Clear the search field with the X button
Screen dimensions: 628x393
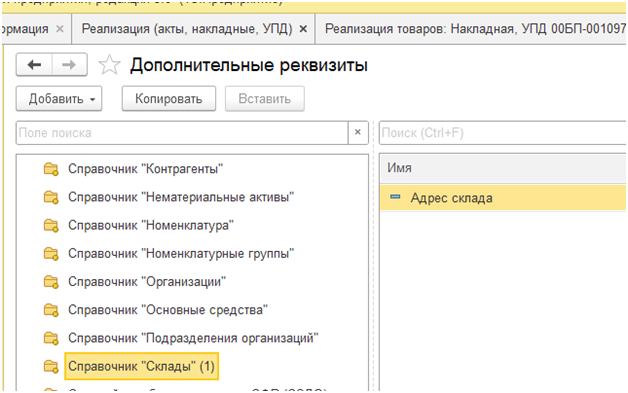[358, 133]
